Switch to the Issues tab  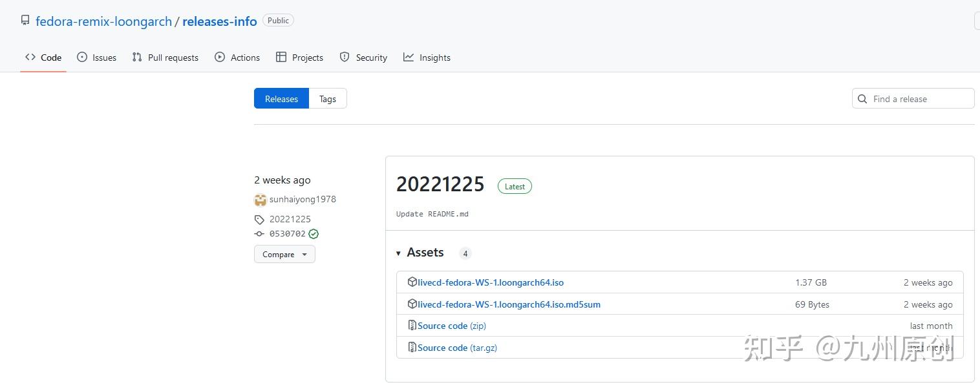click(96, 58)
